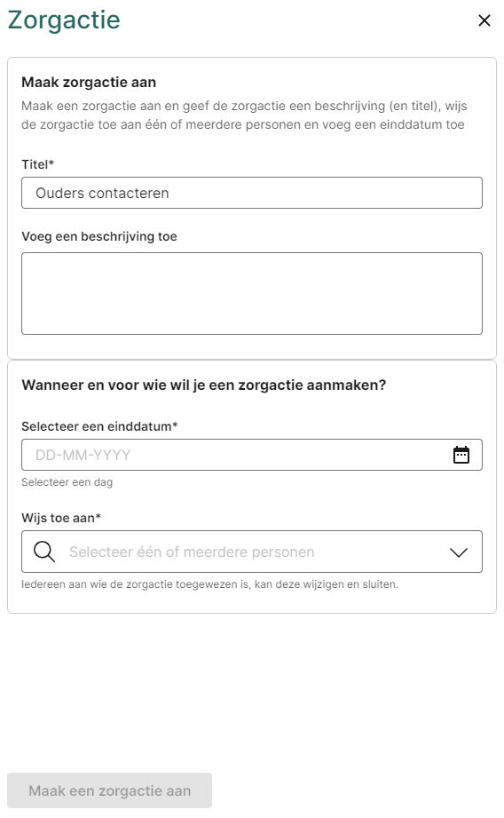Click the Selecteer een dag hint text

coord(67,482)
